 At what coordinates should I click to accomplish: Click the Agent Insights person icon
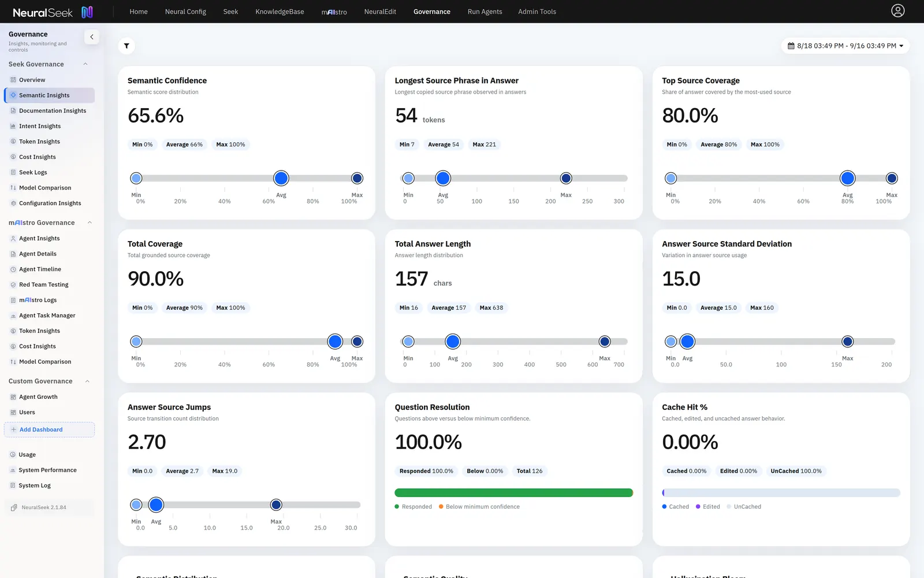click(x=13, y=238)
